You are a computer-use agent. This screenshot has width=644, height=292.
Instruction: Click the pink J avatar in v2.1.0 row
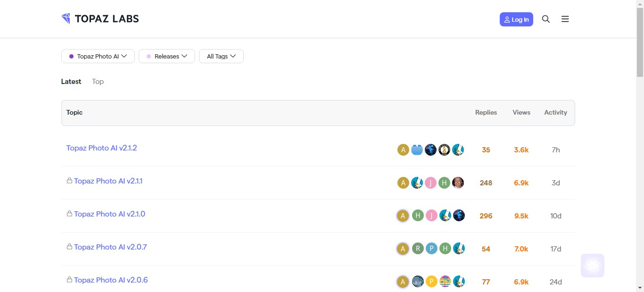click(431, 216)
